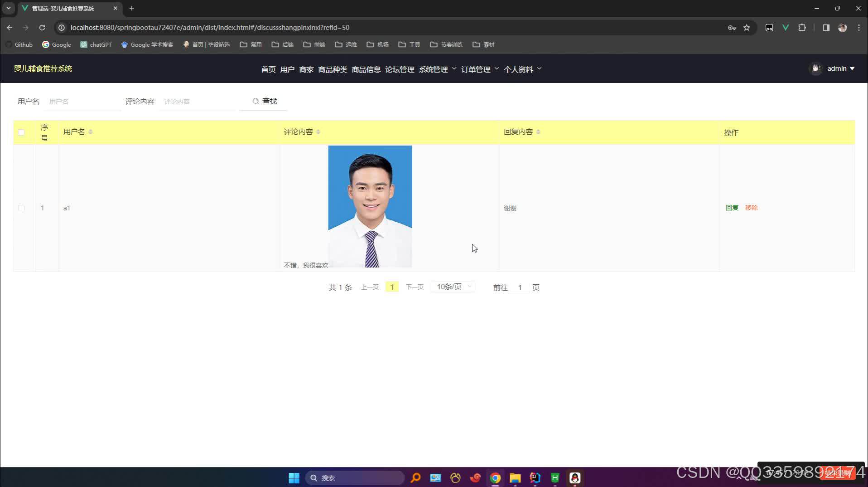Image resolution: width=868 pixels, height=487 pixels.
Task: Sort by 用户名 column
Action: click(x=91, y=132)
